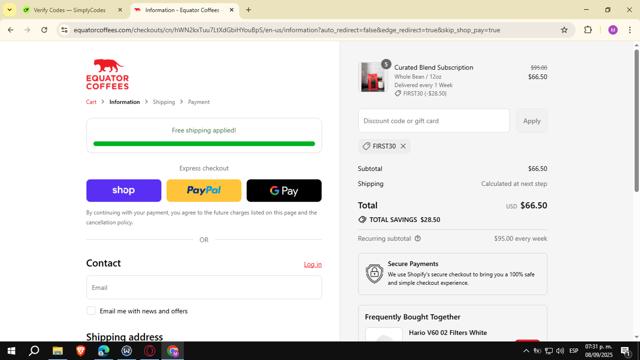The height and width of the screenshot is (360, 640).
Task: Select the Information Equator Coffees tab
Action: pos(182,10)
